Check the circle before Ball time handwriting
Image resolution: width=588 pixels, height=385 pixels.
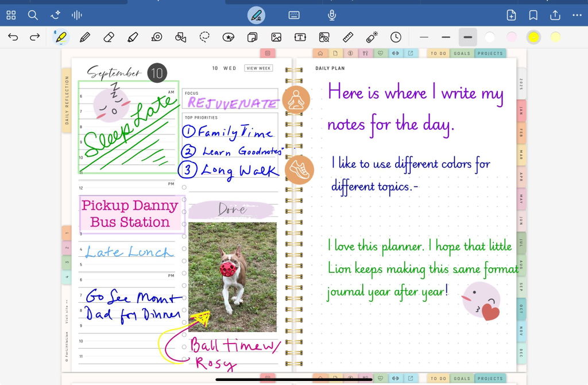click(x=184, y=346)
